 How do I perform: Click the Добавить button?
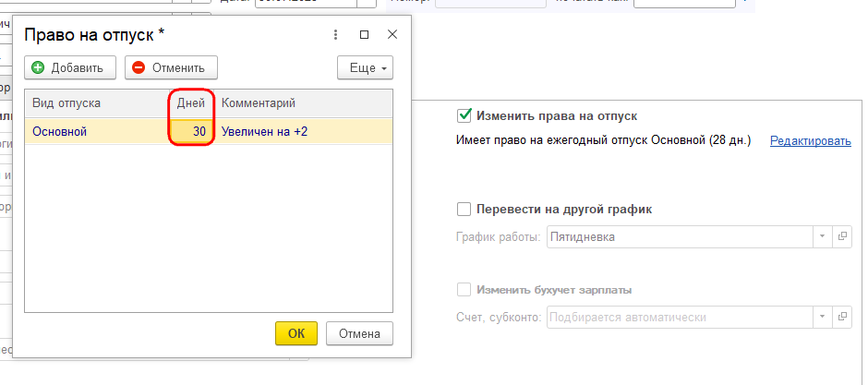click(70, 68)
